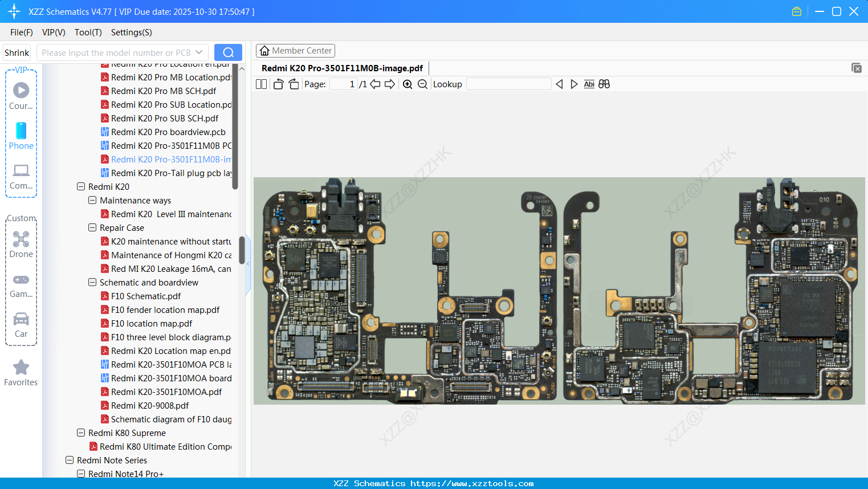Zoom out of the PDF page
The width and height of the screenshot is (868, 489).
[x=422, y=84]
